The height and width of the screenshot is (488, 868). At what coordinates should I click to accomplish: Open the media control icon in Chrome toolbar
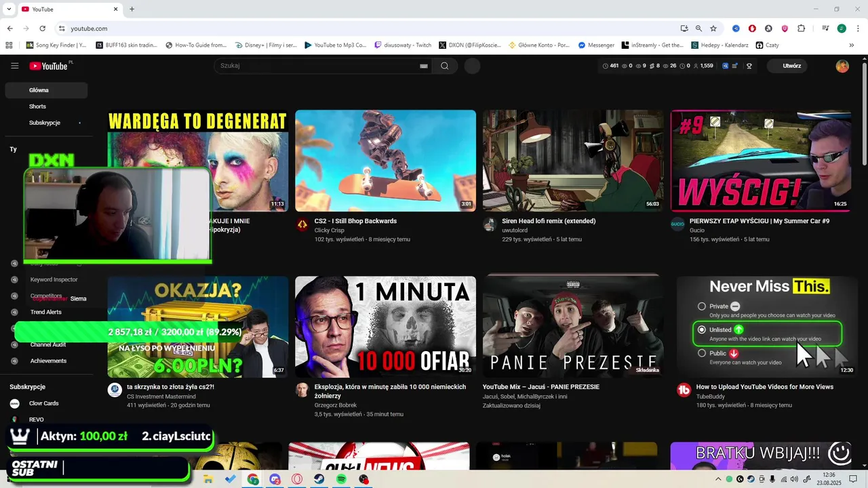[825, 28]
